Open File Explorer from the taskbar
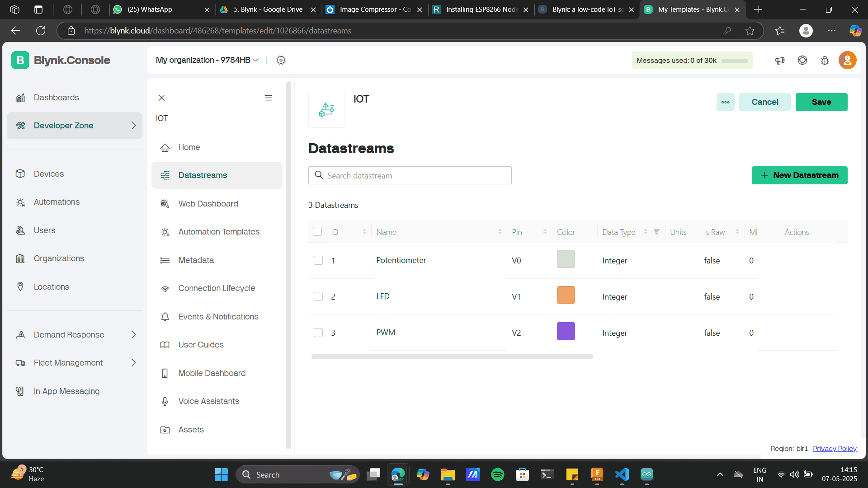This screenshot has height=488, width=868. (448, 474)
